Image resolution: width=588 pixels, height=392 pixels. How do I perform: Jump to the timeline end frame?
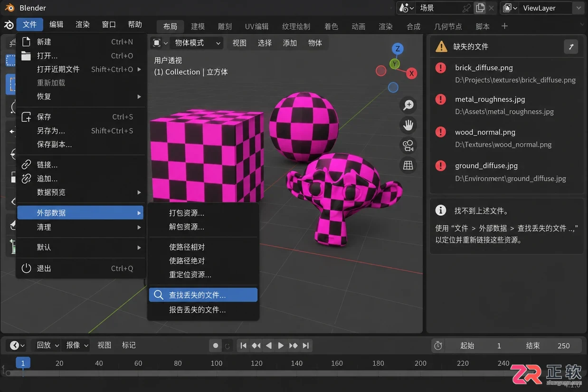click(306, 345)
